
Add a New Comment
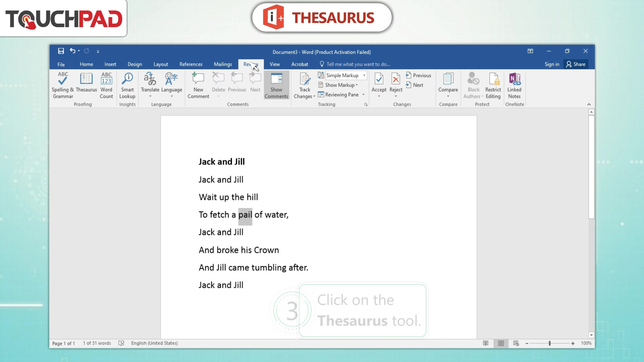198,85
